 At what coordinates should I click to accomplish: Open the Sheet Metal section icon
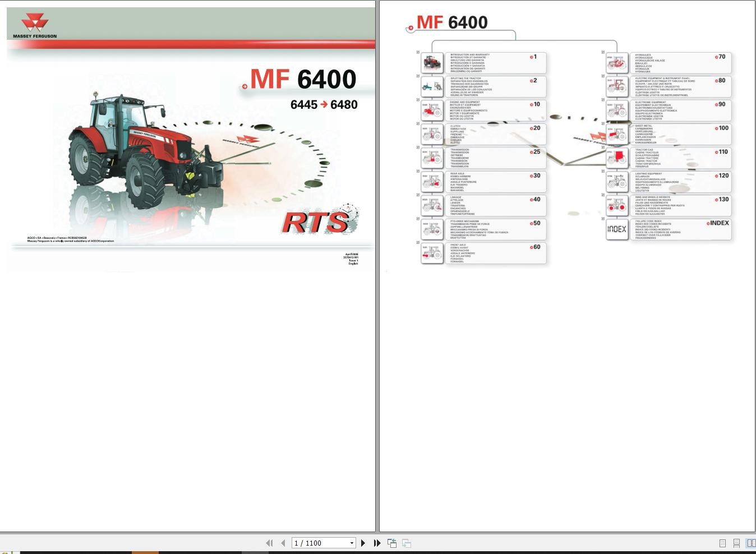click(x=617, y=134)
